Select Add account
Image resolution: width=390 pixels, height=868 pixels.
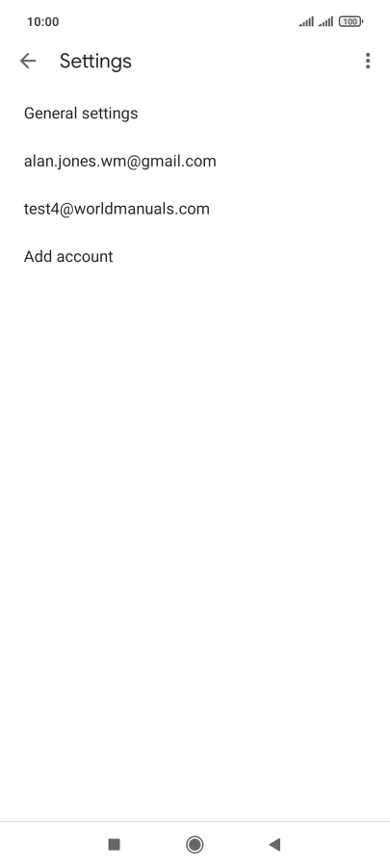point(195,256)
